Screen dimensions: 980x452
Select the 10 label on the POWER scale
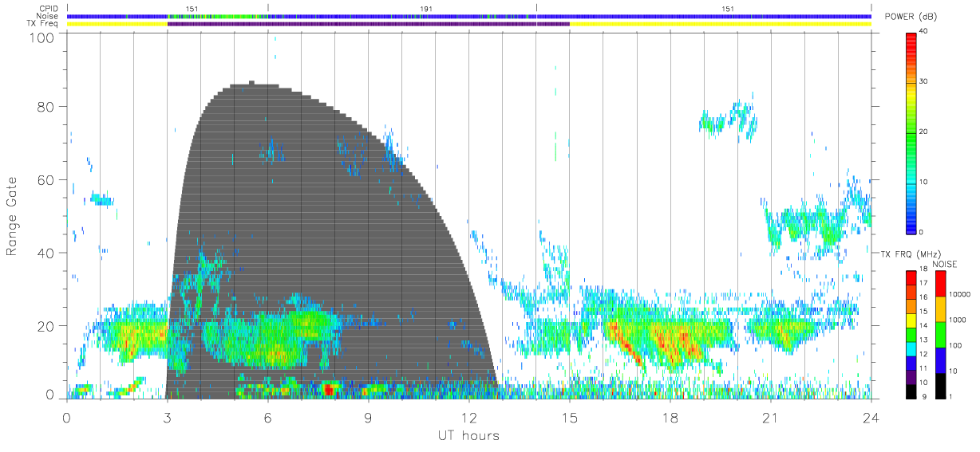[924, 183]
